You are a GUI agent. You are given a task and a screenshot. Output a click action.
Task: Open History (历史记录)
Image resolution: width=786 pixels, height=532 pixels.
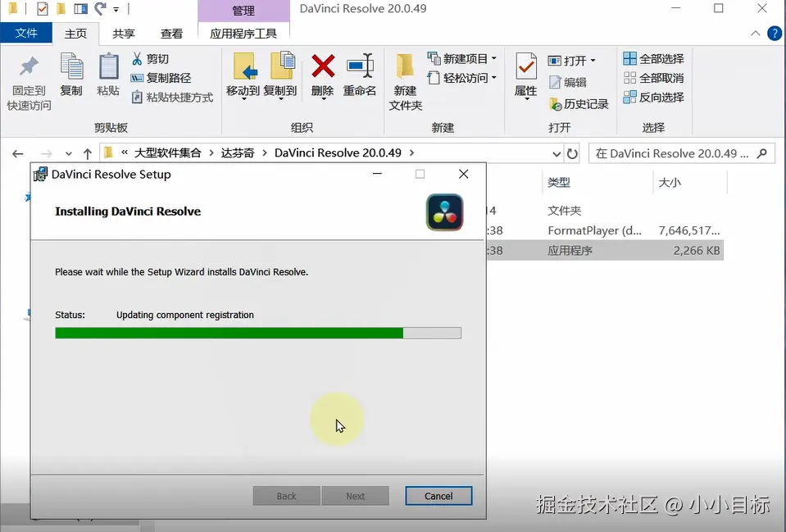579,104
